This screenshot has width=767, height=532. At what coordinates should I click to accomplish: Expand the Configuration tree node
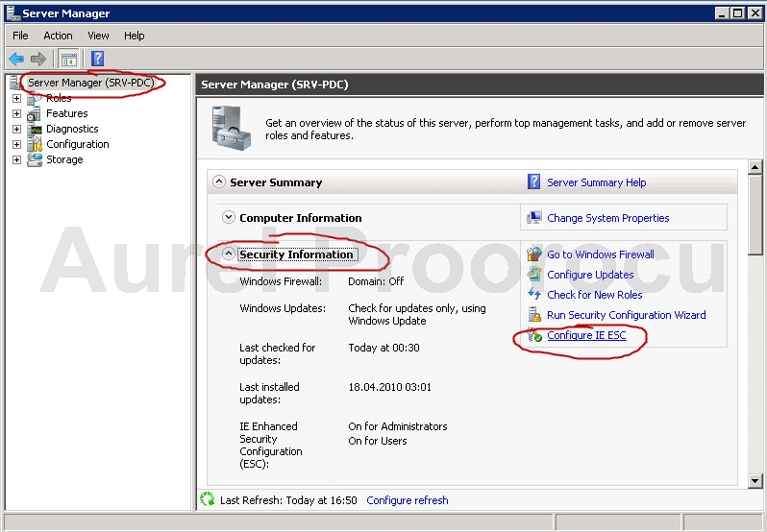tap(16, 145)
